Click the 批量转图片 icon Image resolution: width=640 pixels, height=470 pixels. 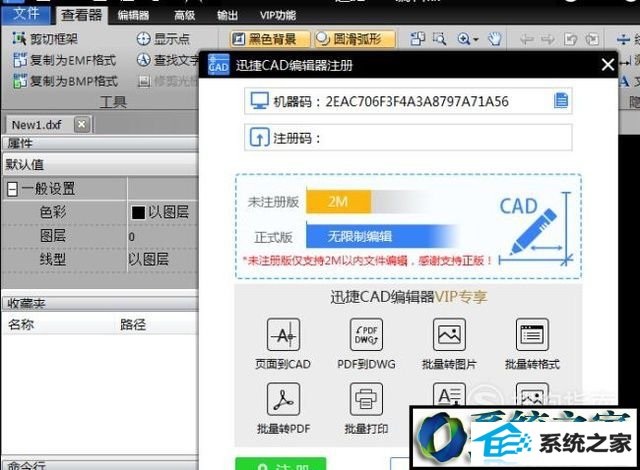point(449,335)
